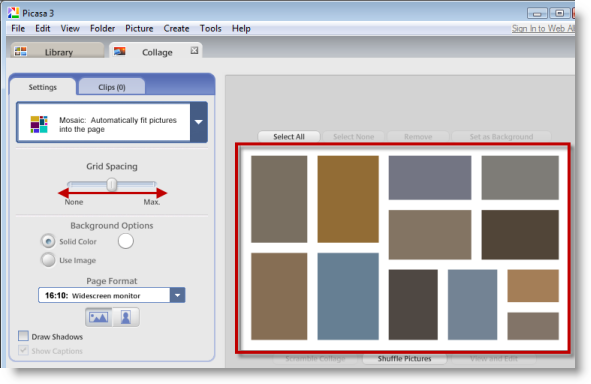
Task: Open the Settings tab
Action: pyautogui.click(x=43, y=87)
